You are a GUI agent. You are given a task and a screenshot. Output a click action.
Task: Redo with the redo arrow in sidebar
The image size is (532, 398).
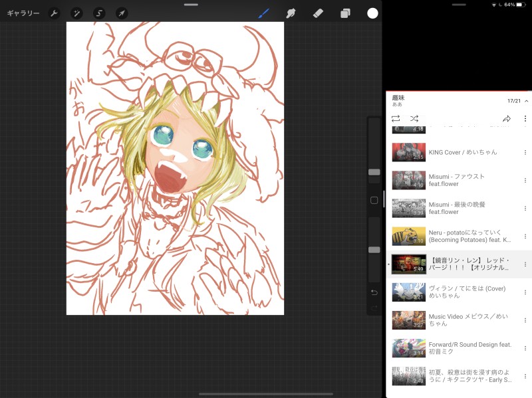click(x=374, y=308)
